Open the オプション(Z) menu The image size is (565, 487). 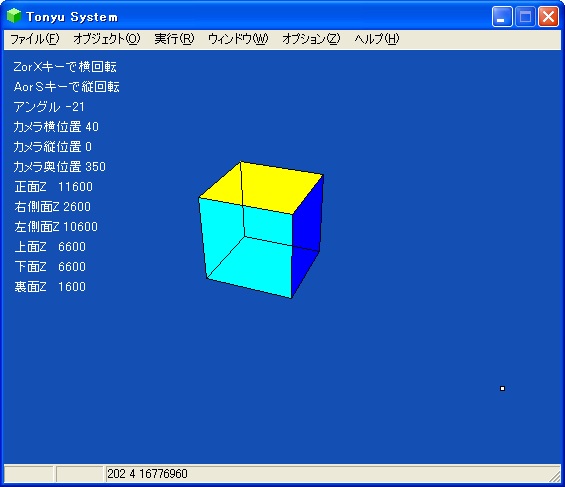point(311,39)
